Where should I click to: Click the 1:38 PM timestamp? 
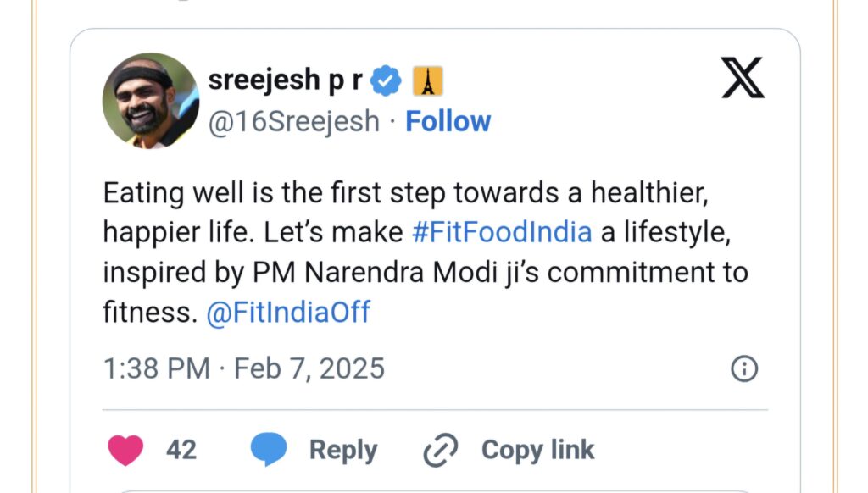(x=156, y=368)
